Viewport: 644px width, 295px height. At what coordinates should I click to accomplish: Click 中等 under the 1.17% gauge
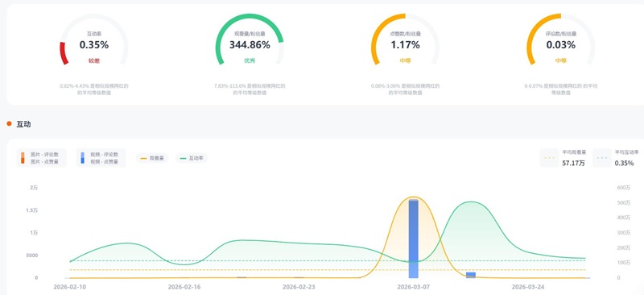[x=406, y=60]
